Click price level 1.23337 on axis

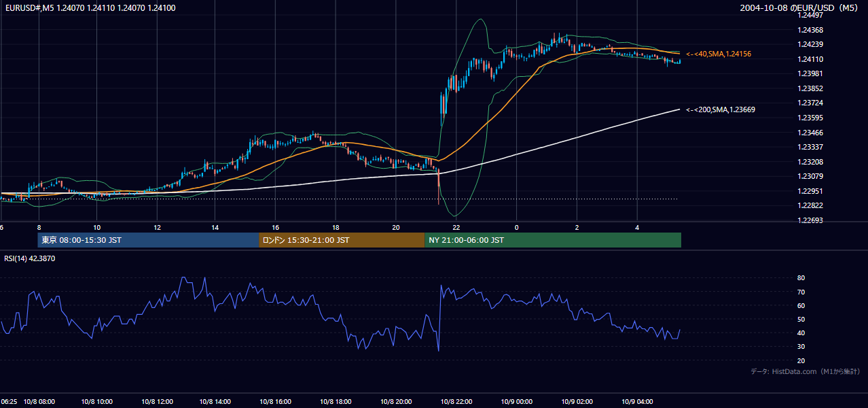809,147
